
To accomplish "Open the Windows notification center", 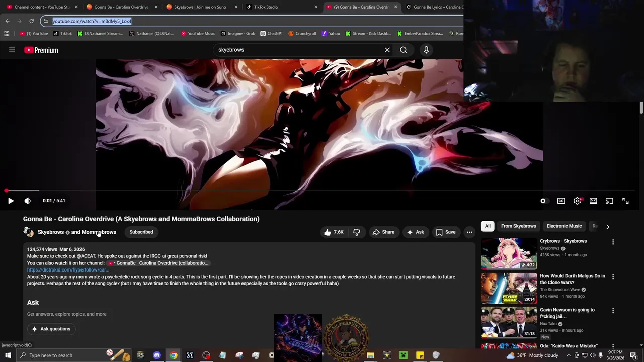I will coord(633,355).
